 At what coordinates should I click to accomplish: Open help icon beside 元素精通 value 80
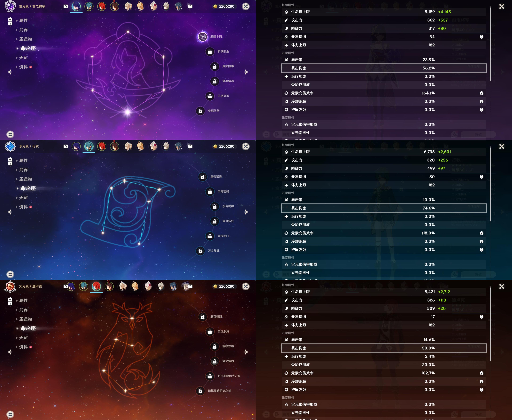481,177
